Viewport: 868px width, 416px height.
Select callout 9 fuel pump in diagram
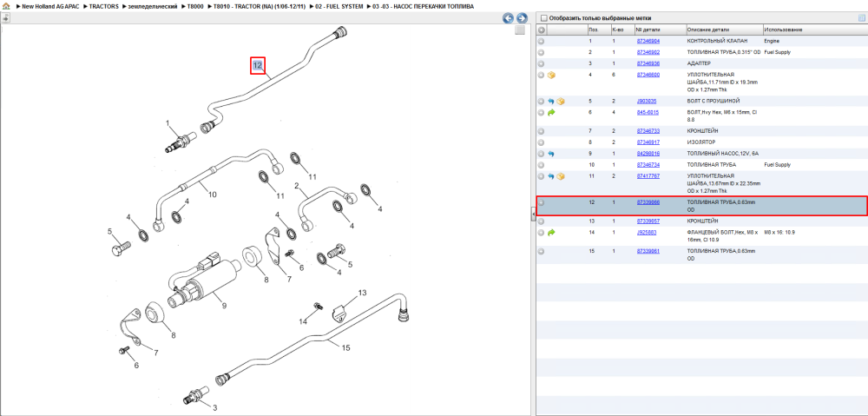(224, 305)
